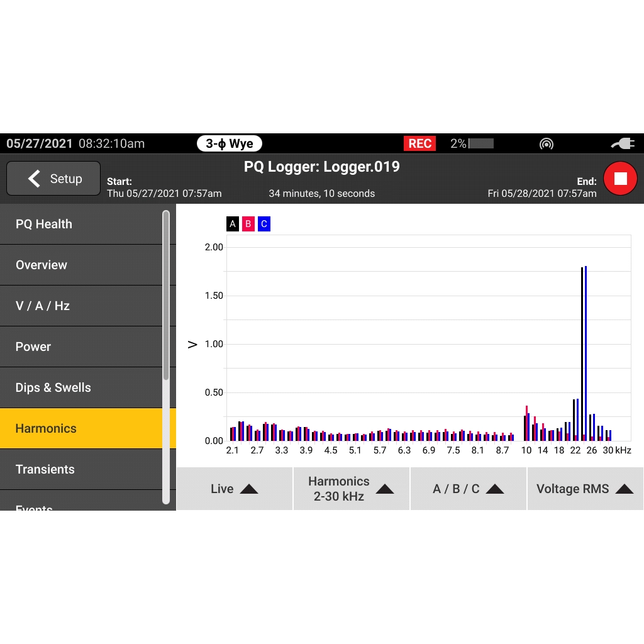Tap the power plug status icon
This screenshot has width=644, height=644.
click(623, 144)
